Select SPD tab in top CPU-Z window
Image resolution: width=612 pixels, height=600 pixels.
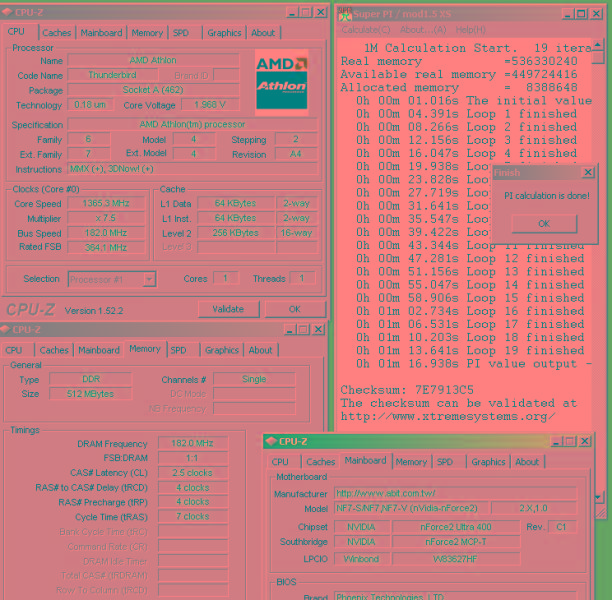click(x=181, y=33)
